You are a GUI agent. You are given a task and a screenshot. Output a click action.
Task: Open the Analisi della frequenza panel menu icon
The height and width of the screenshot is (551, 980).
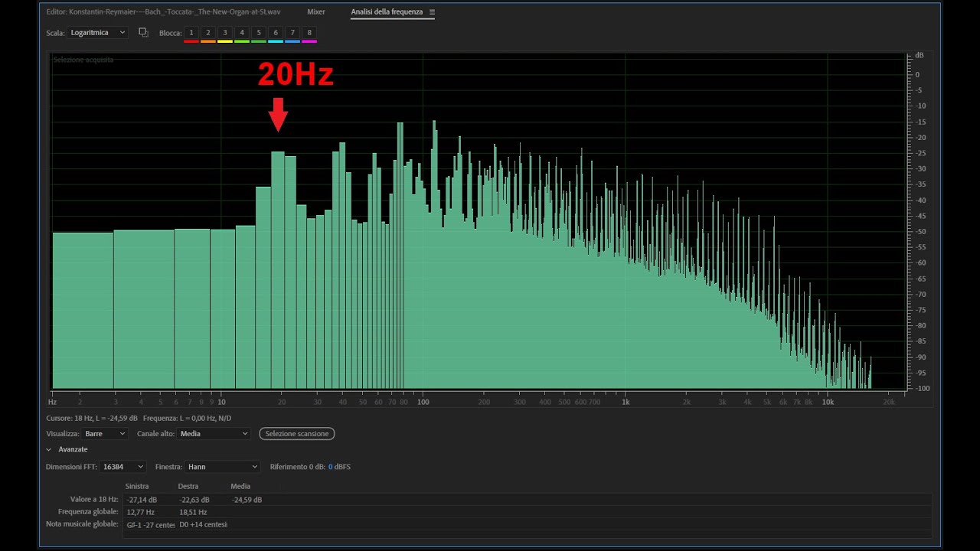tap(432, 12)
